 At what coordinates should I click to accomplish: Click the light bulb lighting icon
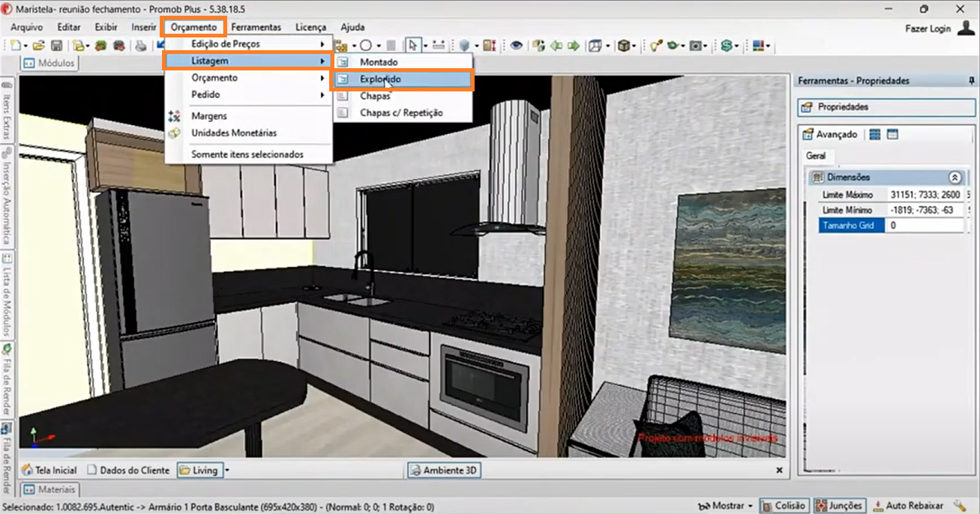[655, 46]
